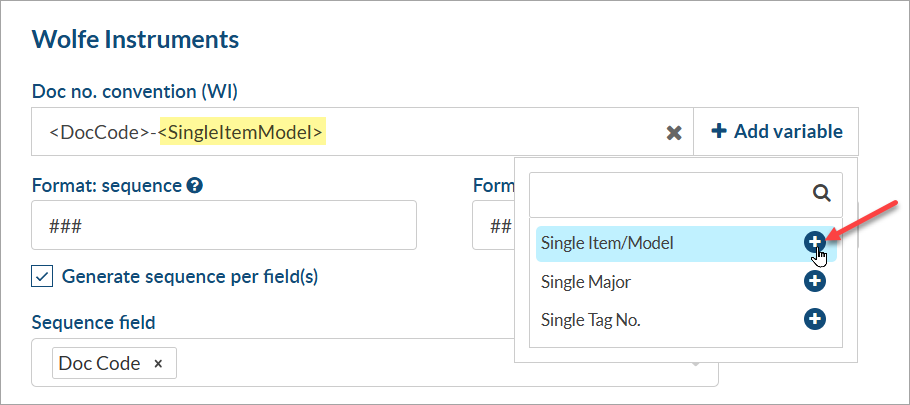Click plus icon beside Single Item/Model
Screen dimensions: 910x405
coord(815,242)
